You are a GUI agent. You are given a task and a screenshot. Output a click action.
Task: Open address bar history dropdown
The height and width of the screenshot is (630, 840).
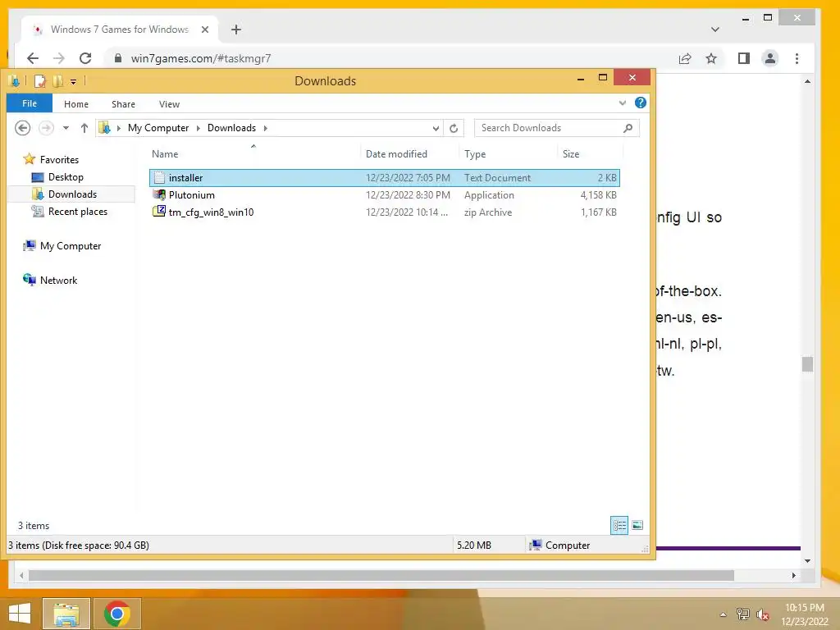[x=436, y=128]
